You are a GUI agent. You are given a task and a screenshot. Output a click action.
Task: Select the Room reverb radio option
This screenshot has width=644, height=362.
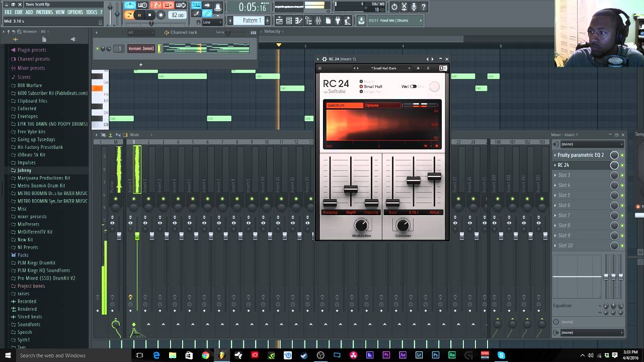[361, 81]
